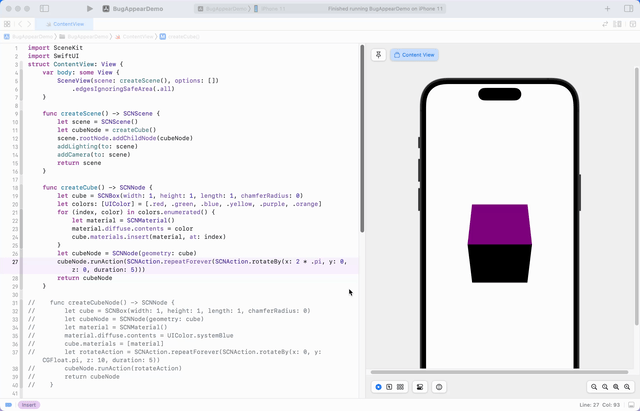Click 'struct ContentView: View {' text
Viewport: 640px width, 411px height.
(76, 64)
